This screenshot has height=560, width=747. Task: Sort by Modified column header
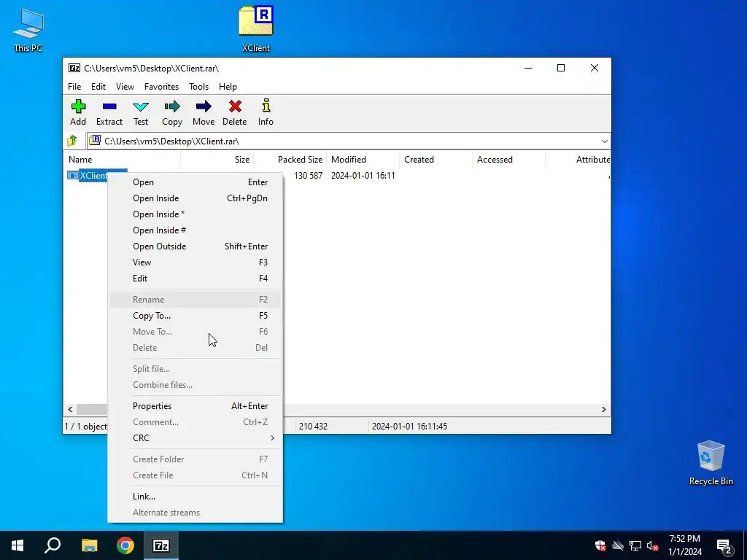click(363, 160)
